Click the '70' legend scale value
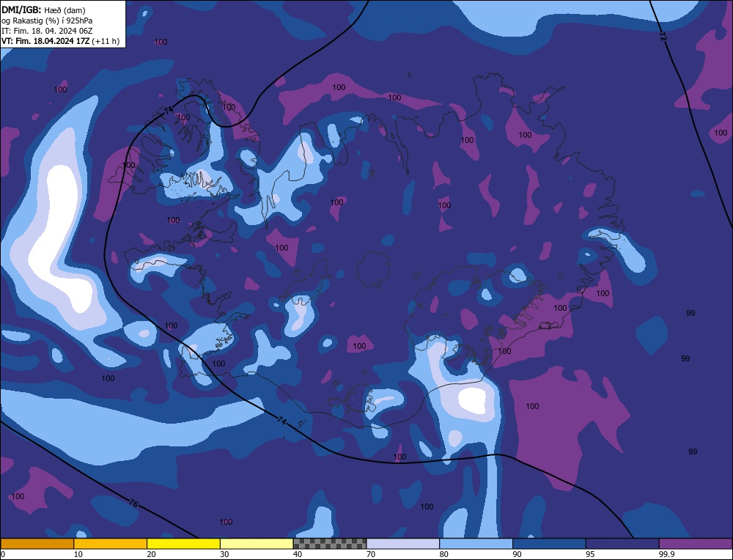The height and width of the screenshot is (560, 733). pos(371,554)
